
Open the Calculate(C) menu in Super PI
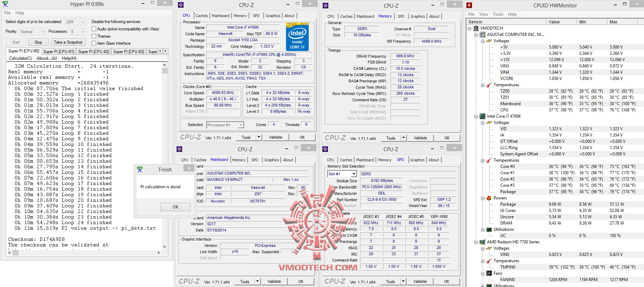[20, 58]
